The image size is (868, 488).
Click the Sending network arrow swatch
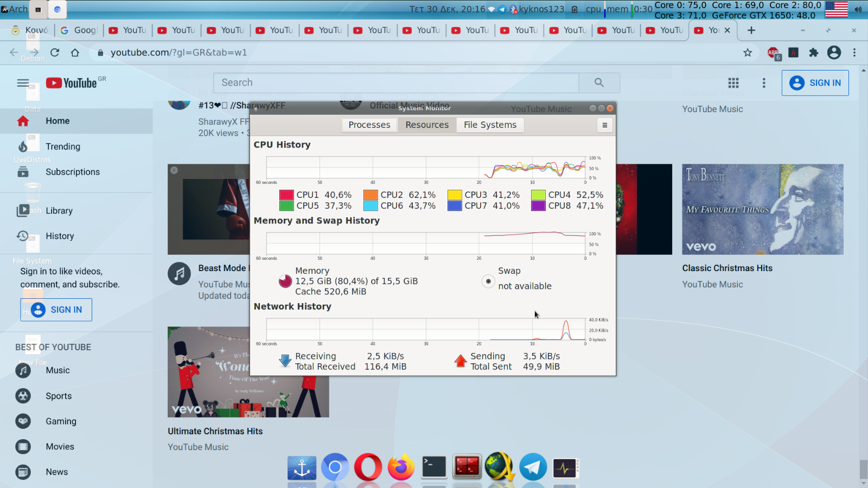[x=461, y=361]
